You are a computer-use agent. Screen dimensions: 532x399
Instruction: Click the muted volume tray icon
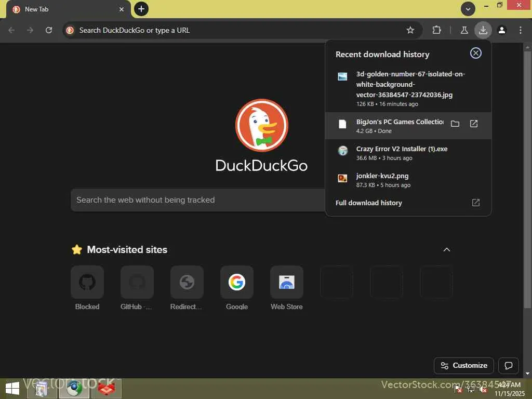[x=483, y=389]
